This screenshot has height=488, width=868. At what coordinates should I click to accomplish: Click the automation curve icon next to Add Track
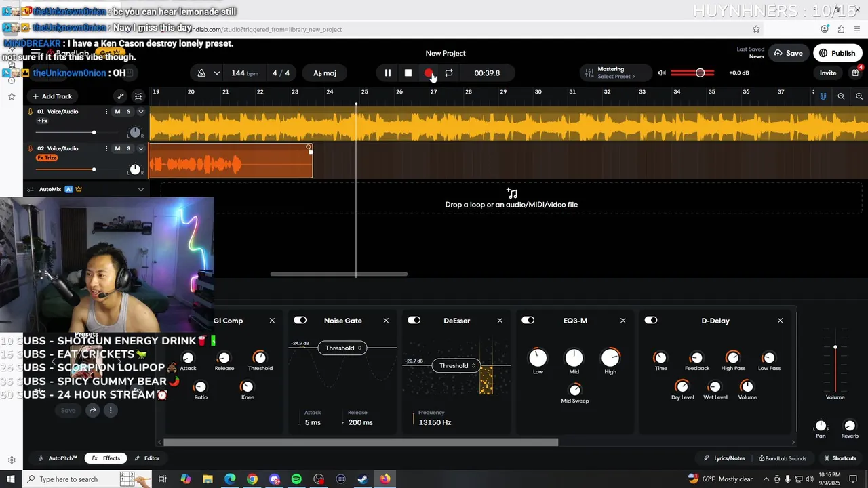[120, 96]
